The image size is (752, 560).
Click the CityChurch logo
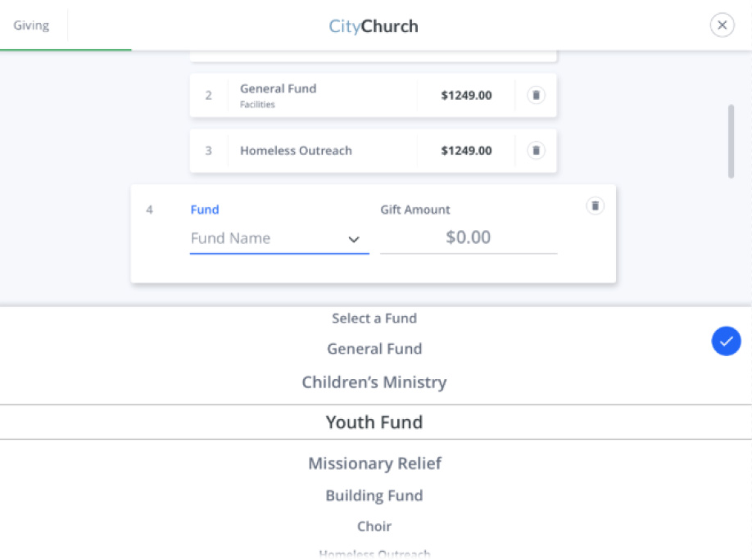pos(374,26)
